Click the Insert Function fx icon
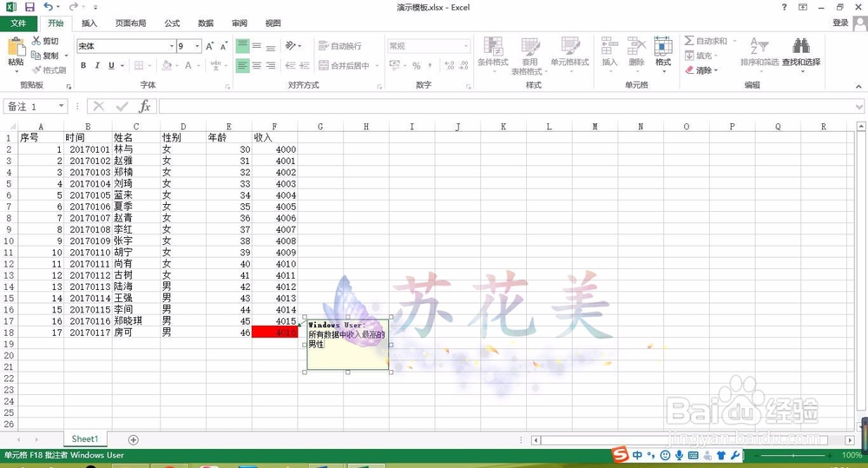868x468 pixels. coord(145,106)
